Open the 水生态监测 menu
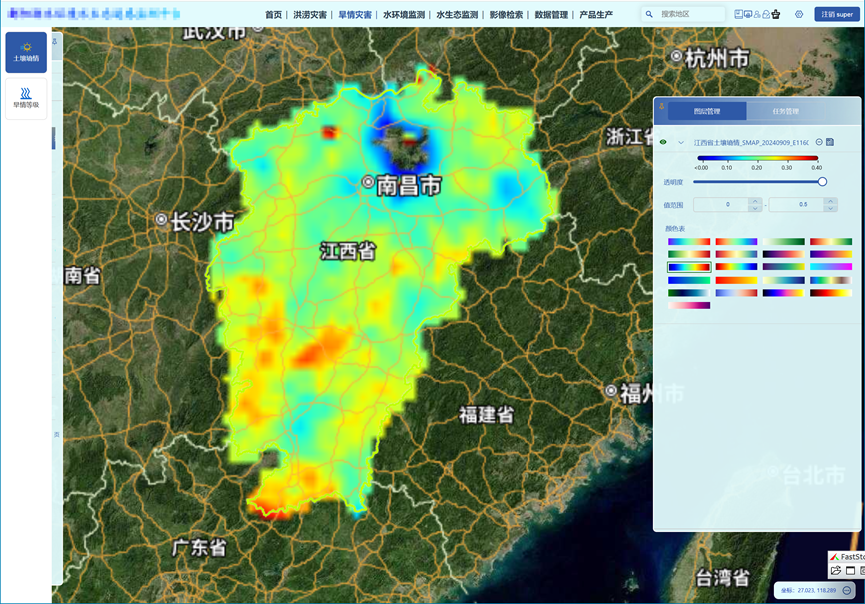This screenshot has height=604, width=865. point(457,15)
